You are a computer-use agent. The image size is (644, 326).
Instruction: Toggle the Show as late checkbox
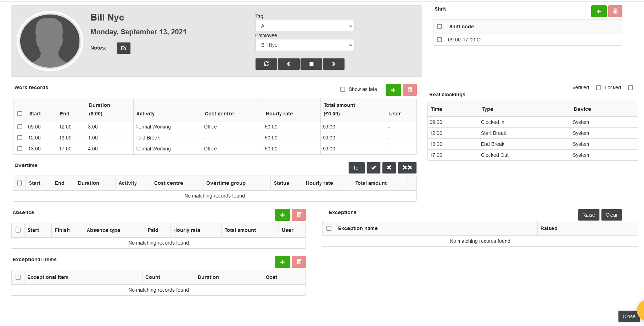click(343, 89)
